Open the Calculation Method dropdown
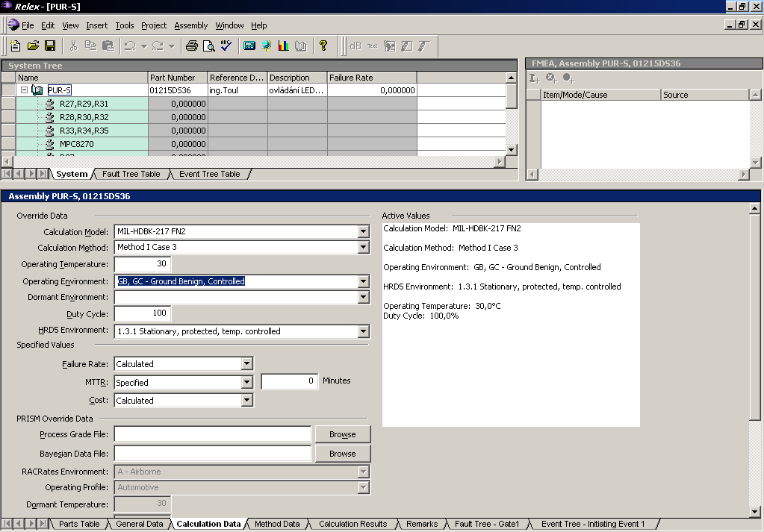 coord(363,247)
